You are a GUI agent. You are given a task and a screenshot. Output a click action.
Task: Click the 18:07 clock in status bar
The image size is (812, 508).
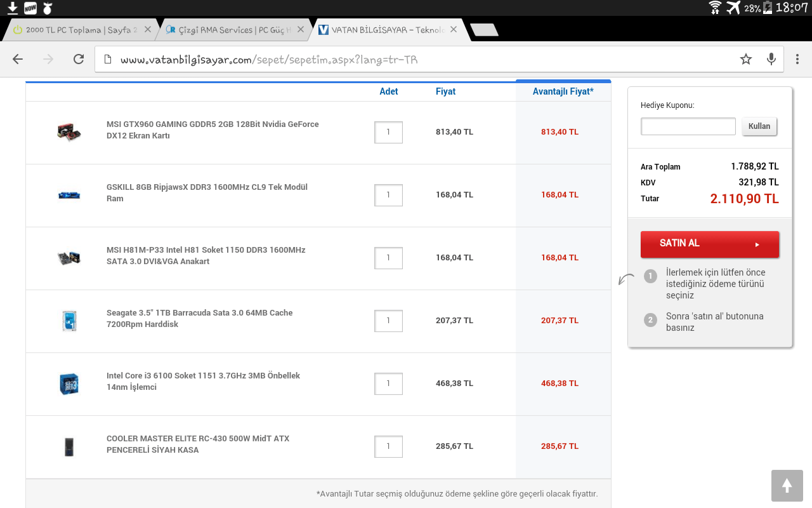pos(792,8)
